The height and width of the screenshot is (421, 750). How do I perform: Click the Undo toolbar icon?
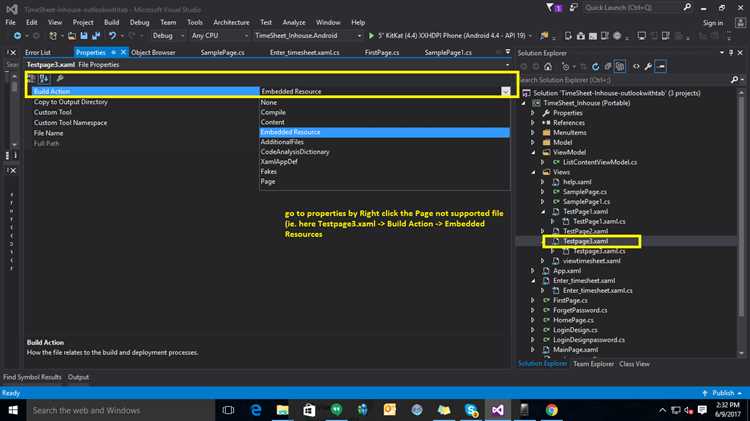click(x=112, y=36)
